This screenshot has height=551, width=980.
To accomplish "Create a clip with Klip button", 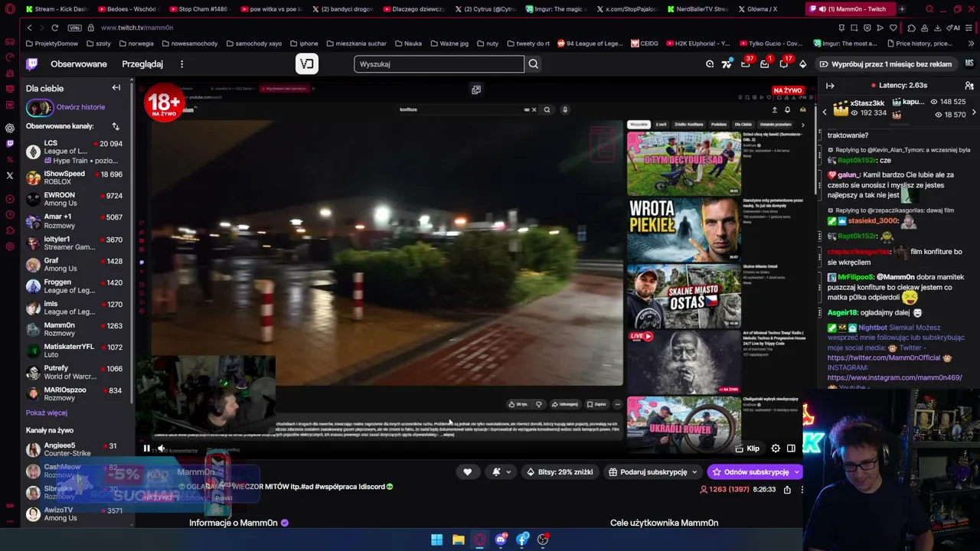I will [747, 448].
